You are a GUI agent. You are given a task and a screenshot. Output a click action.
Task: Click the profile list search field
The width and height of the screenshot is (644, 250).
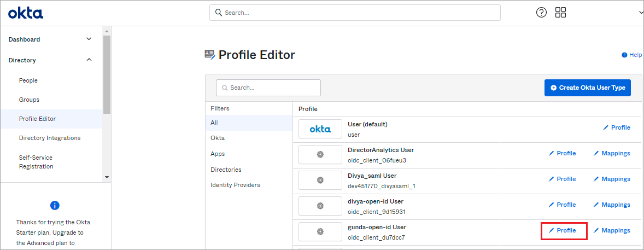(268, 88)
